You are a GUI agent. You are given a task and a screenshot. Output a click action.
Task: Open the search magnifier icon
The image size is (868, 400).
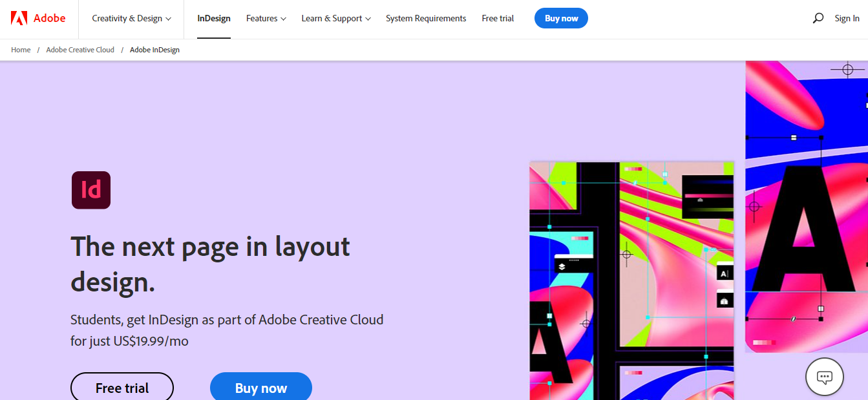[x=818, y=18]
